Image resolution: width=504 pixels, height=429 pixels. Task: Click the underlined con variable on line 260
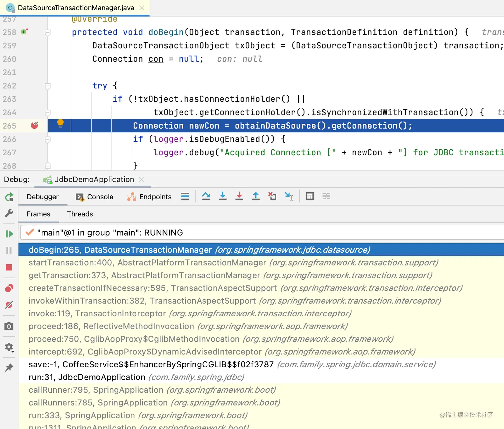point(156,59)
